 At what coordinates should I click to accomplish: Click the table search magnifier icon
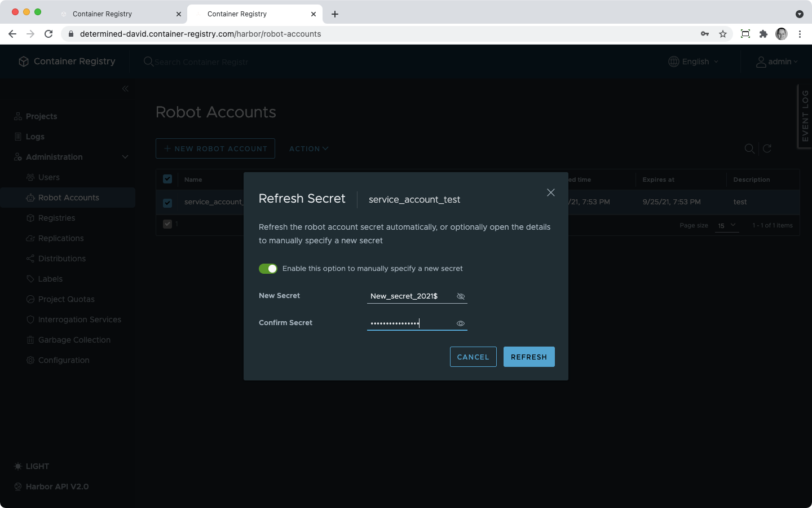coord(749,148)
